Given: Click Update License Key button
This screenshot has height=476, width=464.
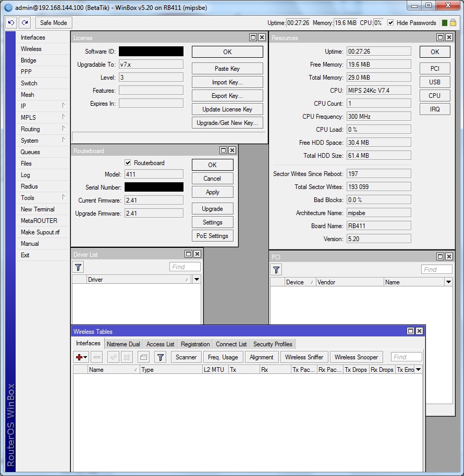Looking at the screenshot, I should (227, 109).
